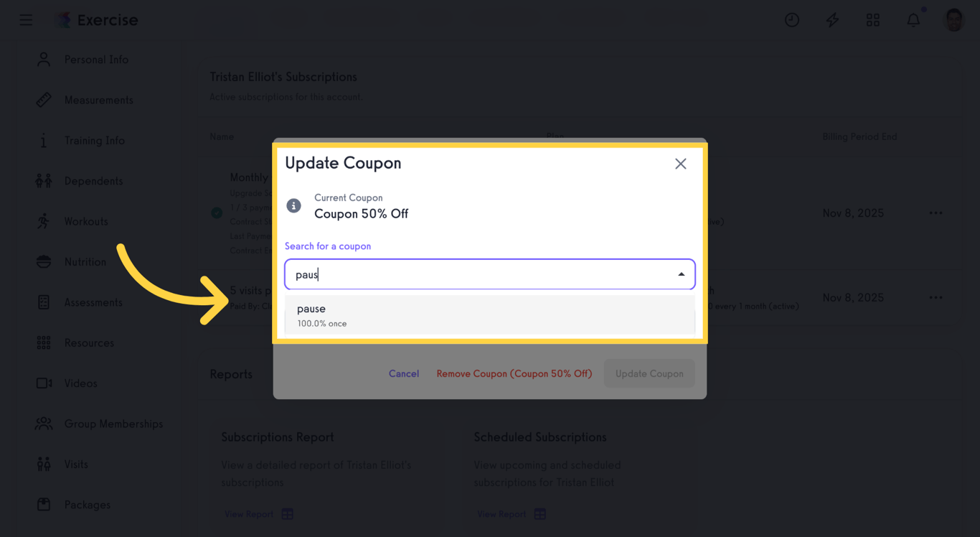Image resolution: width=980 pixels, height=537 pixels.
Task: Click the Cancel link
Action: 404,373
